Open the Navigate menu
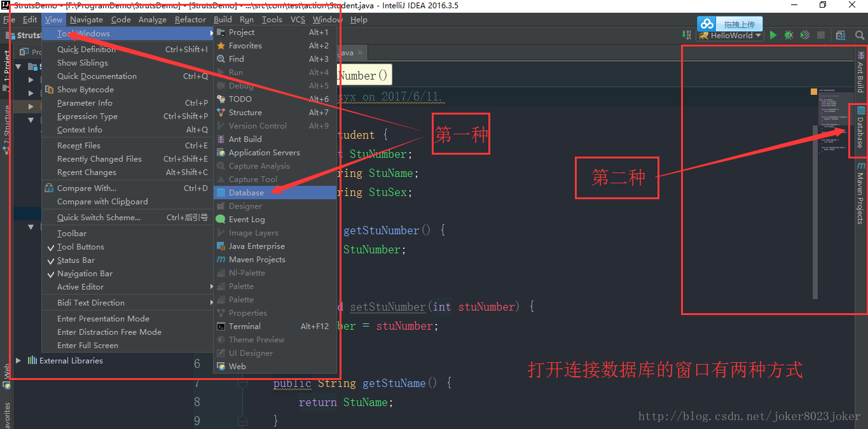The image size is (868, 429). 86,20
